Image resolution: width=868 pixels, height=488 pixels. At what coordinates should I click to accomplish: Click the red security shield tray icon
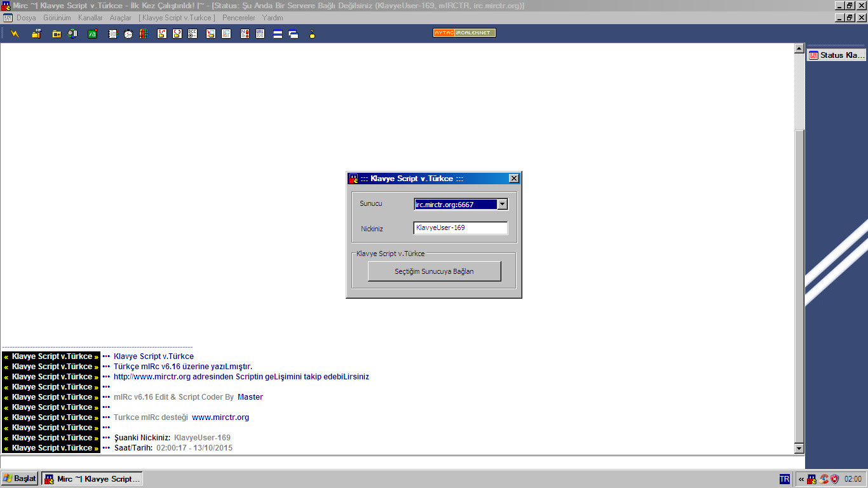[x=835, y=479]
